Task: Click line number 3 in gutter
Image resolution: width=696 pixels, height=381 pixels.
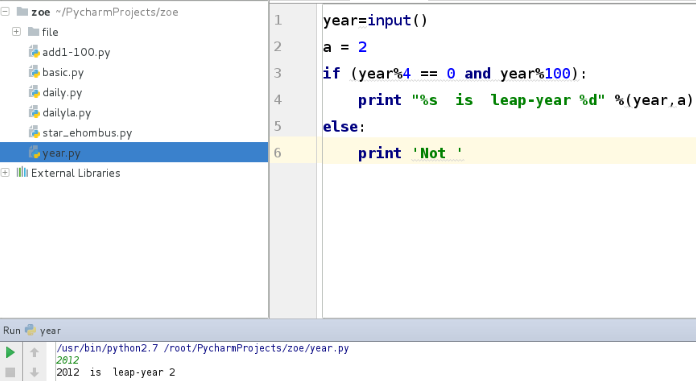Action: pyautogui.click(x=278, y=73)
